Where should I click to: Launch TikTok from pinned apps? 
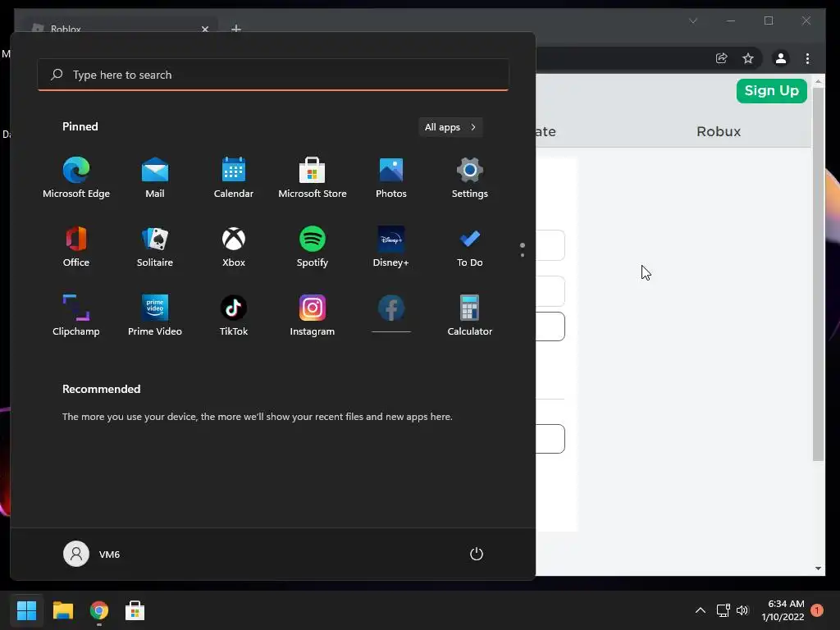(234, 316)
